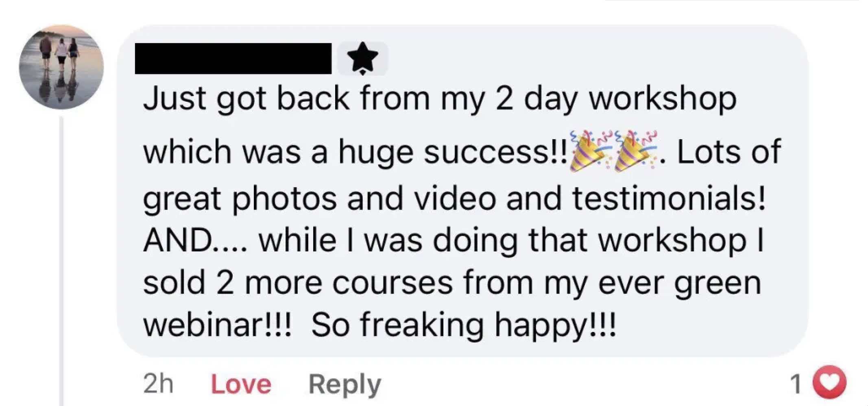Love this workshop comment

pos(241,384)
